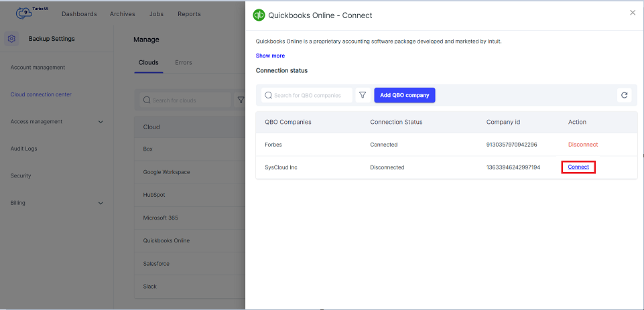Switch to the Errors tab
Viewport: 644px width, 310px height.
tap(184, 63)
